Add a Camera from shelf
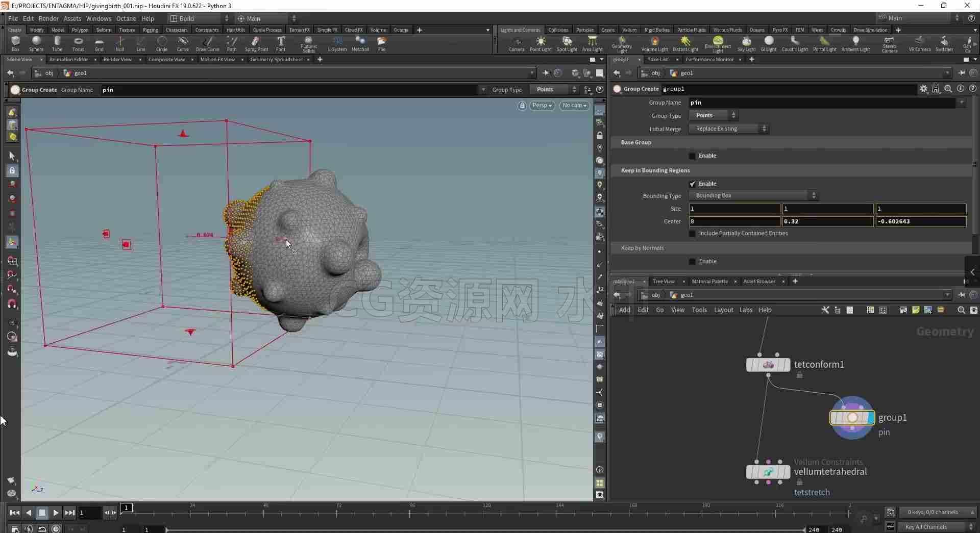The height and width of the screenshot is (533, 980). 517,44
